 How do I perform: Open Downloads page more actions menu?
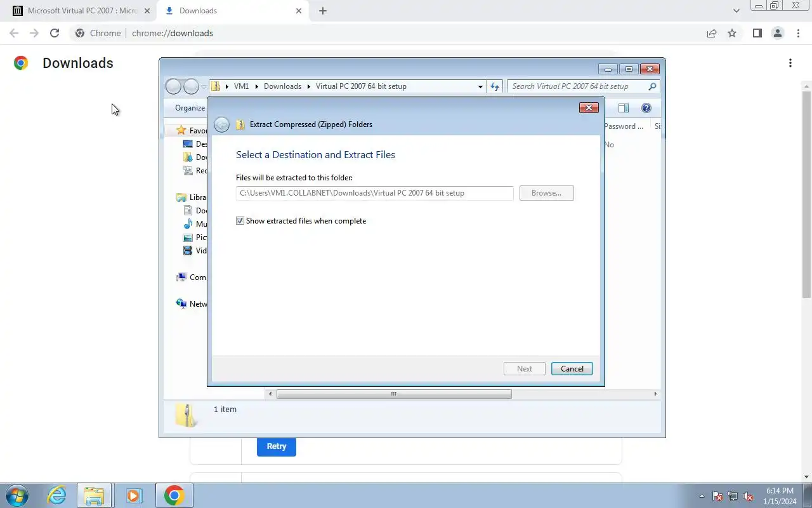click(790, 63)
